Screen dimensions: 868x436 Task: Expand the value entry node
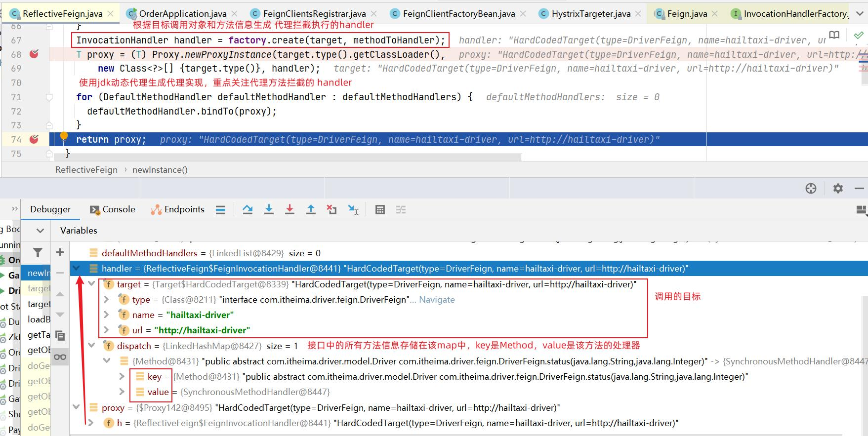click(122, 392)
